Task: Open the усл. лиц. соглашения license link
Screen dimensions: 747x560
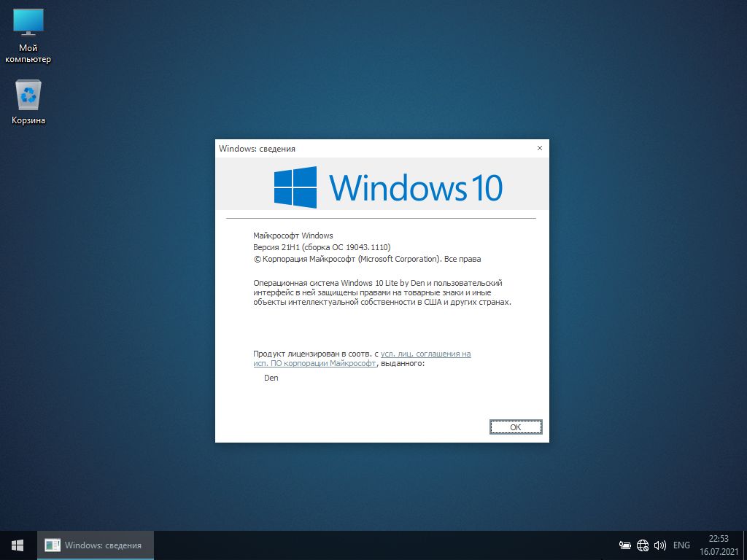Action: pyautogui.click(x=362, y=359)
